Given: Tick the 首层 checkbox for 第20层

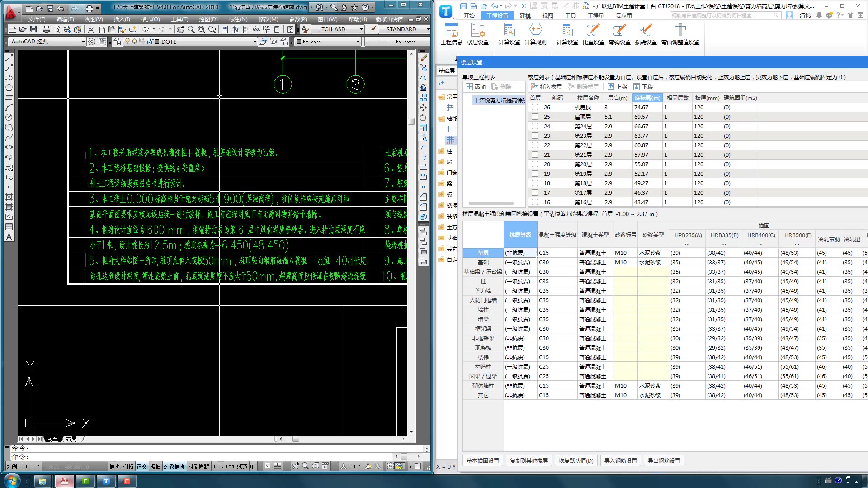Looking at the screenshot, I should (x=535, y=164).
